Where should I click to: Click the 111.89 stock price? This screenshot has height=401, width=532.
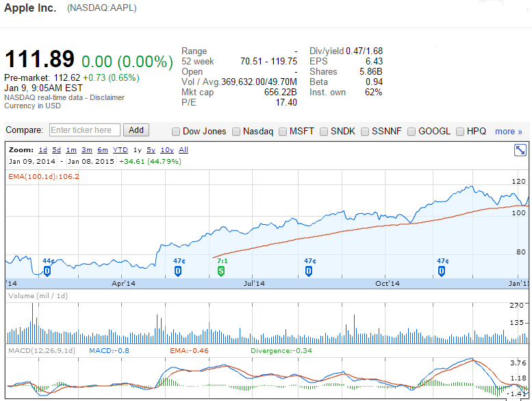[x=39, y=59]
